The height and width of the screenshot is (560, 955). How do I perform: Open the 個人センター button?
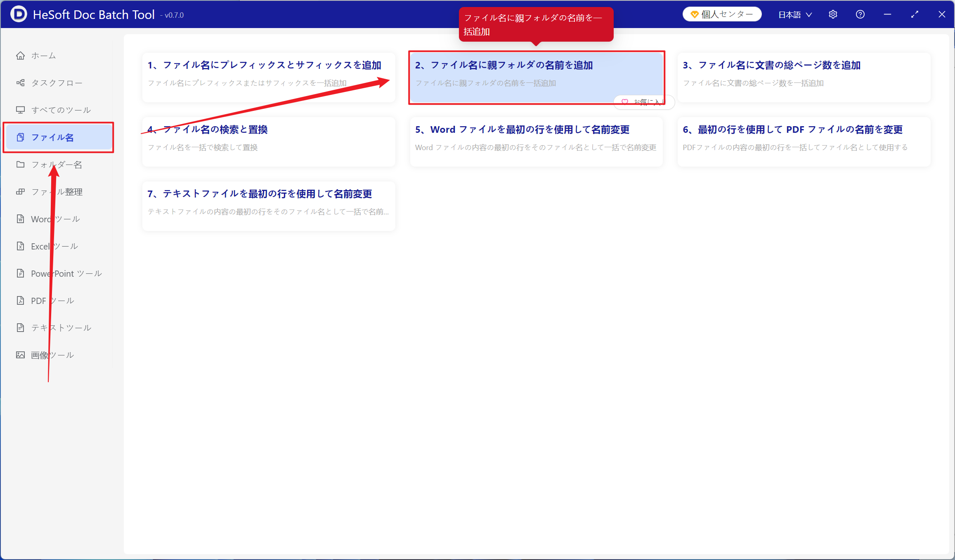pos(722,14)
